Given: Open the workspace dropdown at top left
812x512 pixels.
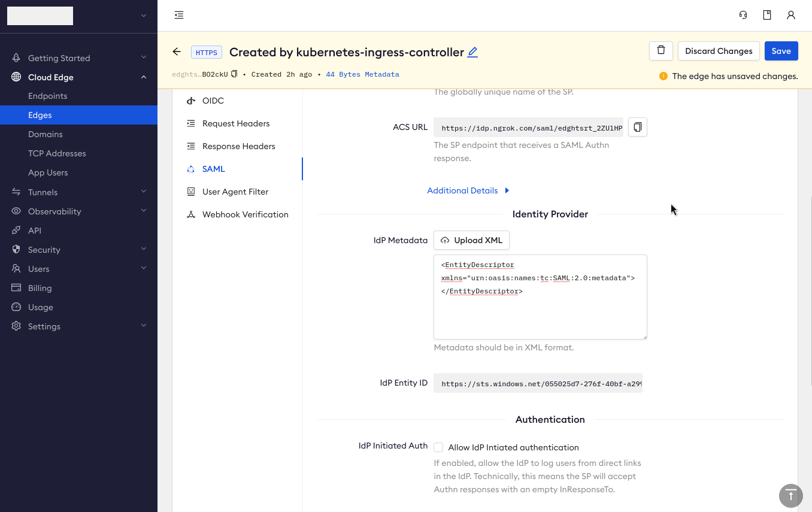Looking at the screenshot, I should click(x=143, y=16).
